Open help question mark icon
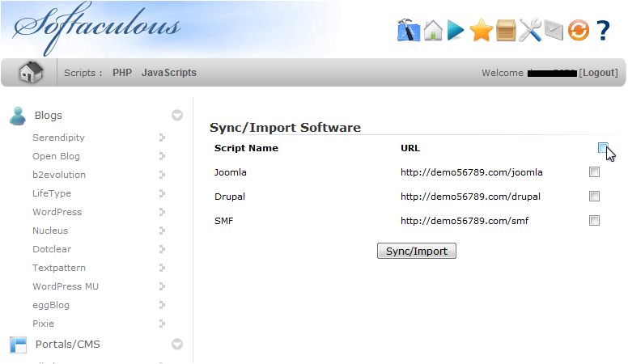This screenshot has height=364, width=628. pos(603,31)
